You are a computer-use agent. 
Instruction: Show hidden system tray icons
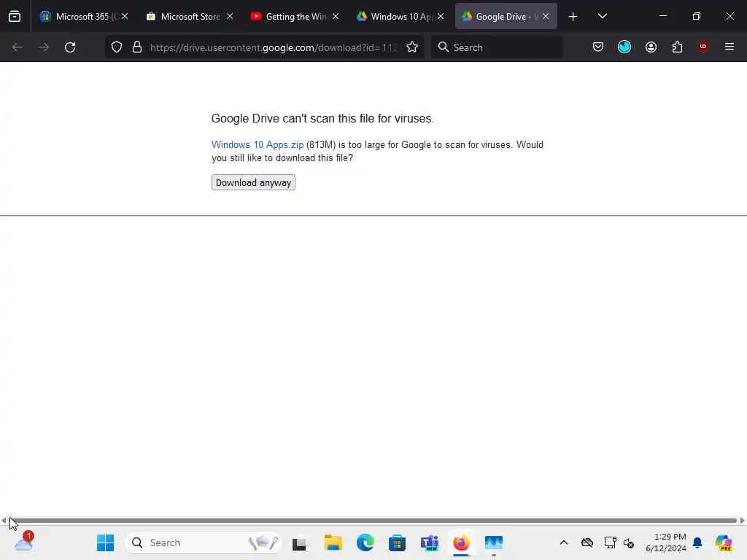click(x=564, y=542)
